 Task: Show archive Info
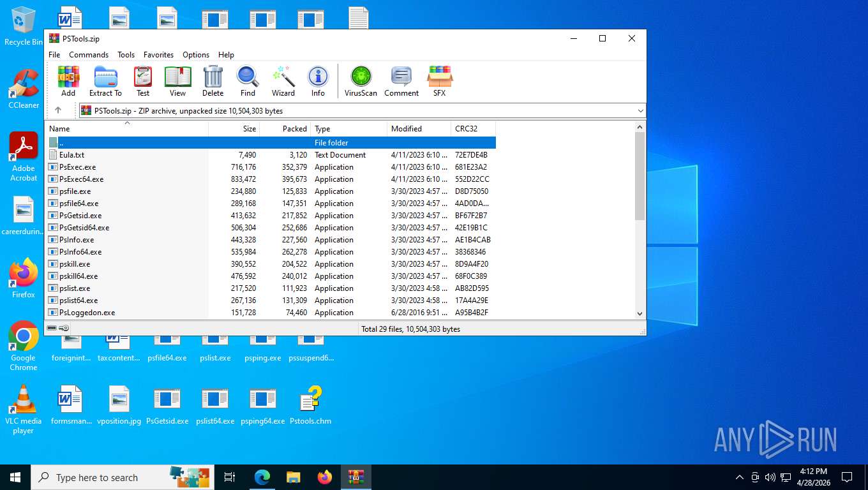318,81
